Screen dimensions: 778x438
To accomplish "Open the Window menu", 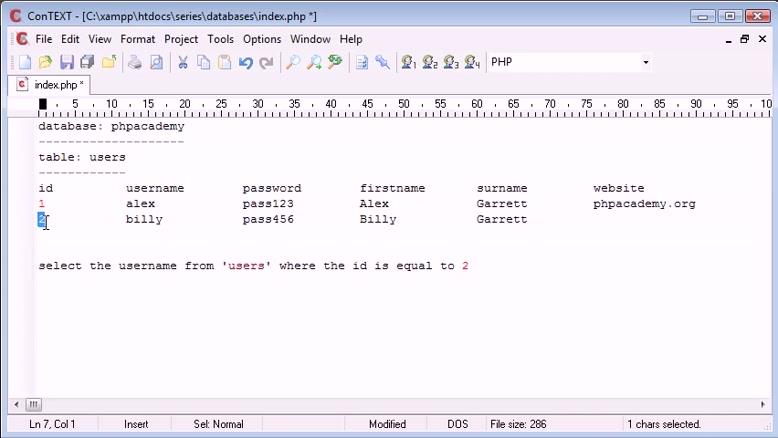I will click(x=310, y=39).
